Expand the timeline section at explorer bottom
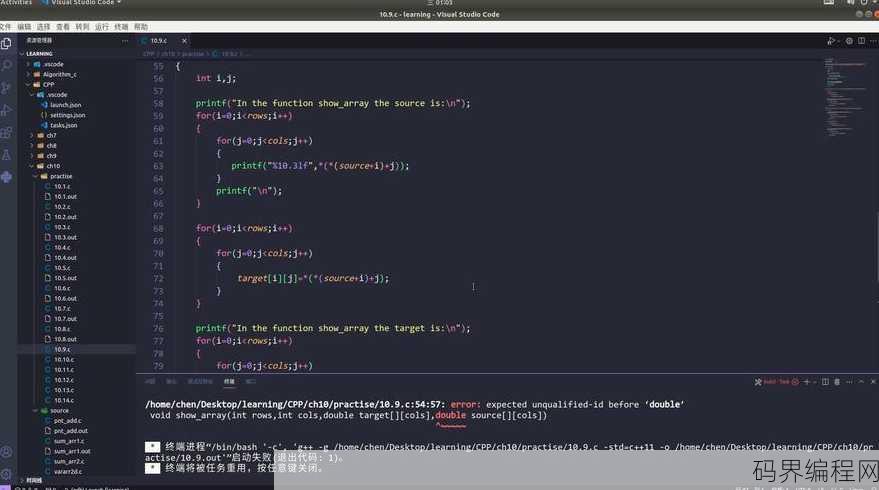The width and height of the screenshot is (879, 490). (x=33, y=480)
